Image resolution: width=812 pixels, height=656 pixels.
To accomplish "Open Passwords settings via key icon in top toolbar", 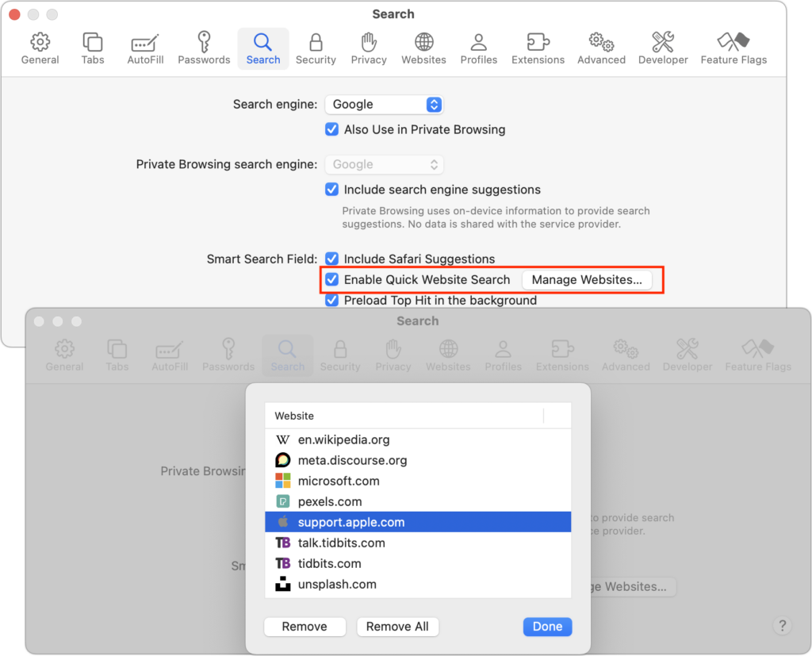I will (x=204, y=48).
